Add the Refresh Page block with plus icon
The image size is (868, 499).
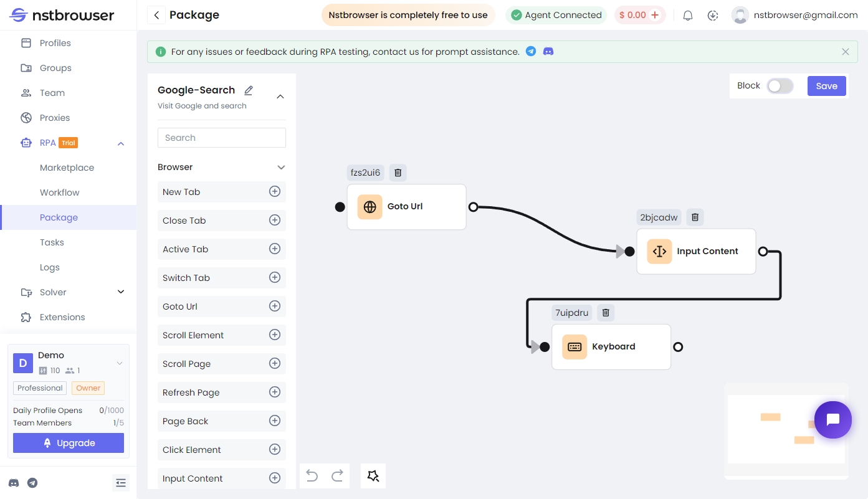(x=275, y=392)
